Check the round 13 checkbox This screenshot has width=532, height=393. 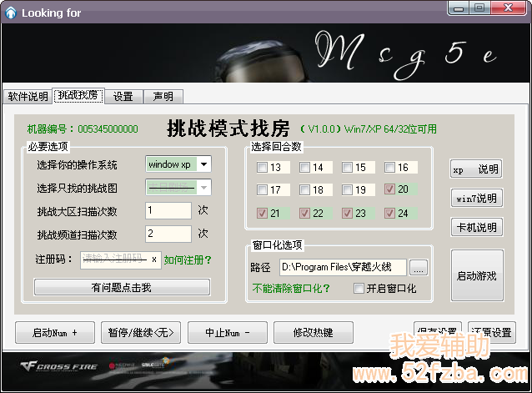click(x=262, y=168)
